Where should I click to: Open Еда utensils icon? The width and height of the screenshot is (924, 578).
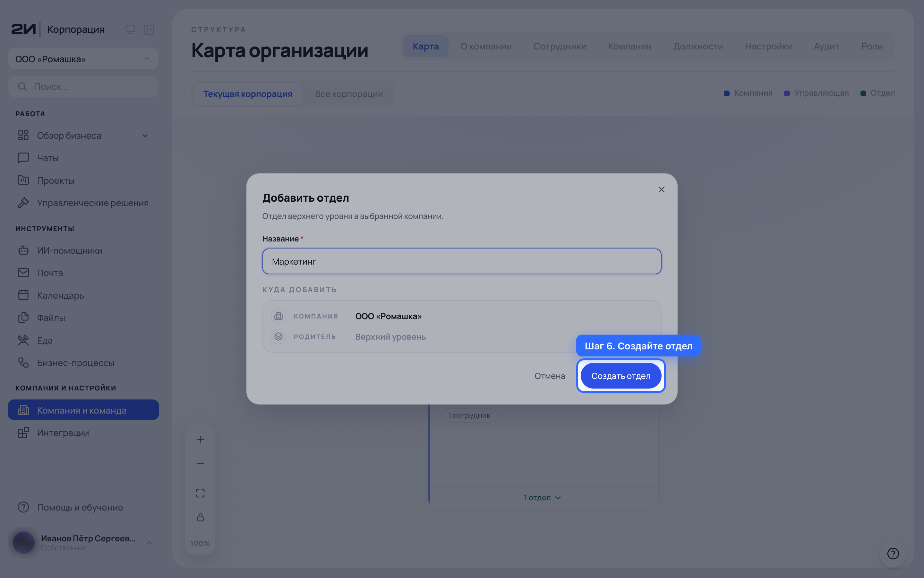[x=23, y=340]
